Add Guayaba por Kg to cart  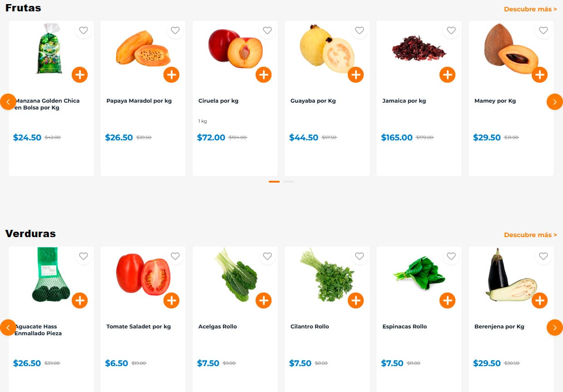356,74
